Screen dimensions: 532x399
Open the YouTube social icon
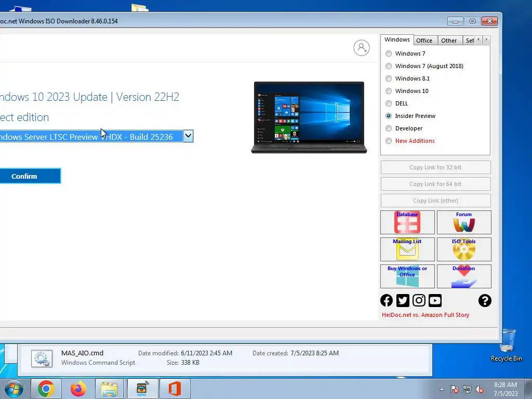[x=435, y=300]
